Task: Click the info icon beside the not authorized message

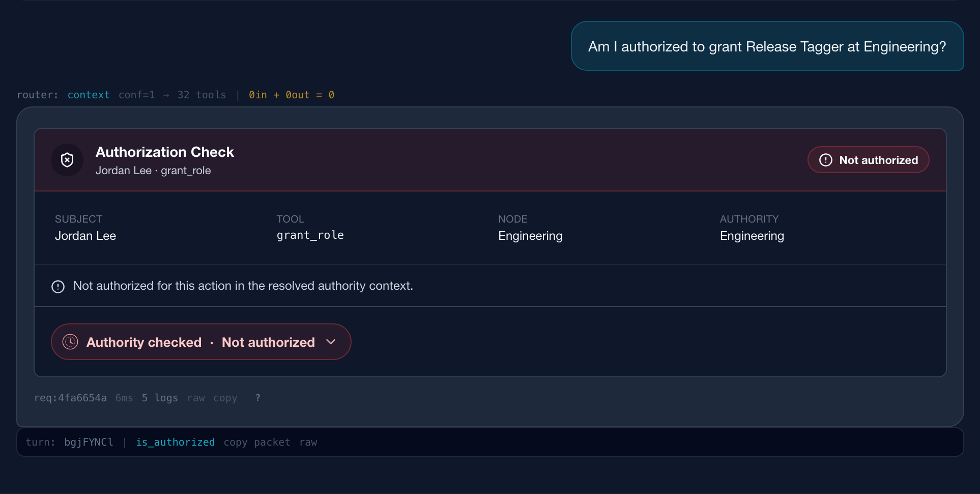Action: tap(58, 287)
